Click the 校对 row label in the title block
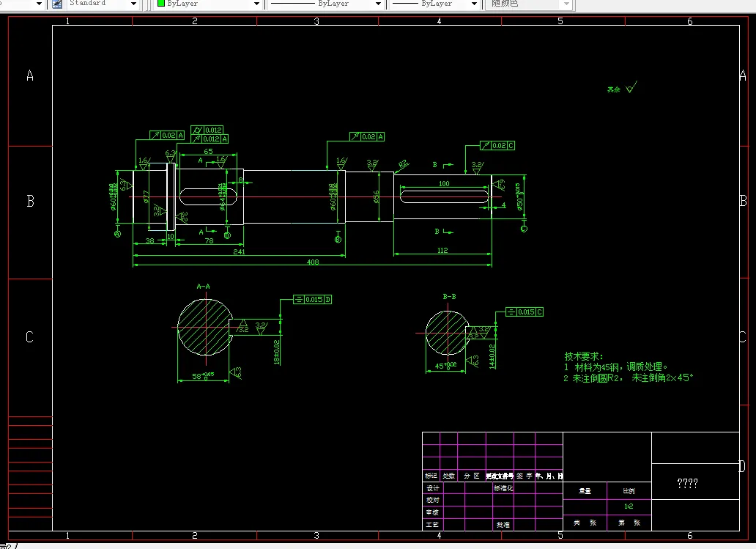Screen dimensions: 756x549 click(432, 500)
